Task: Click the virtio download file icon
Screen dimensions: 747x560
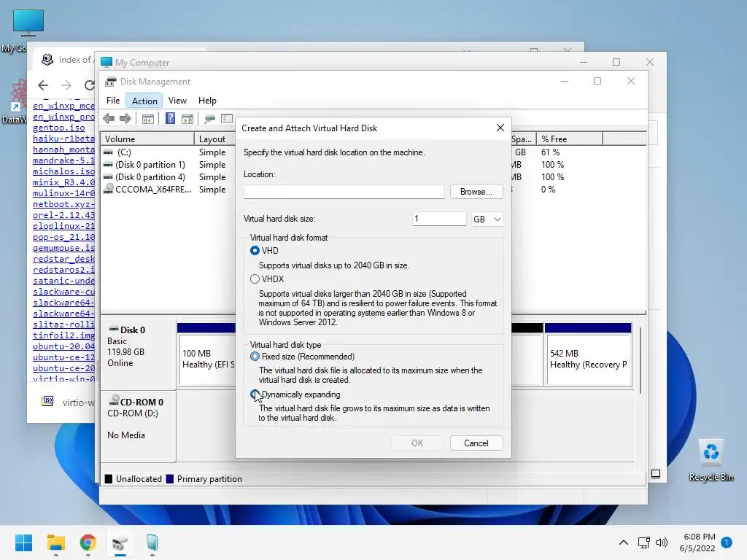Action: [x=47, y=402]
